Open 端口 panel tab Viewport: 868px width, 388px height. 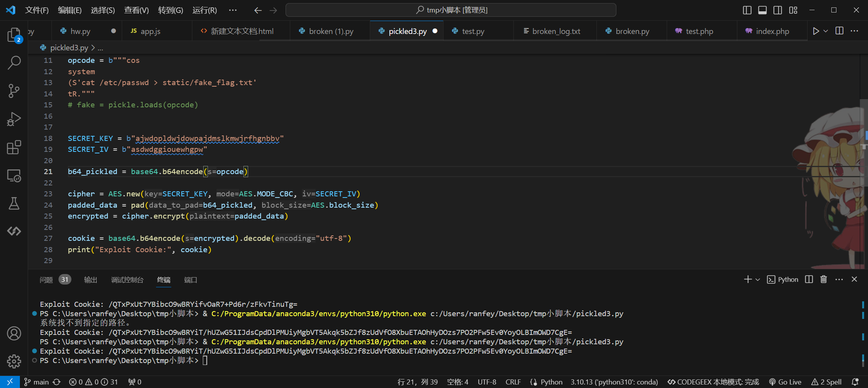[190, 280]
